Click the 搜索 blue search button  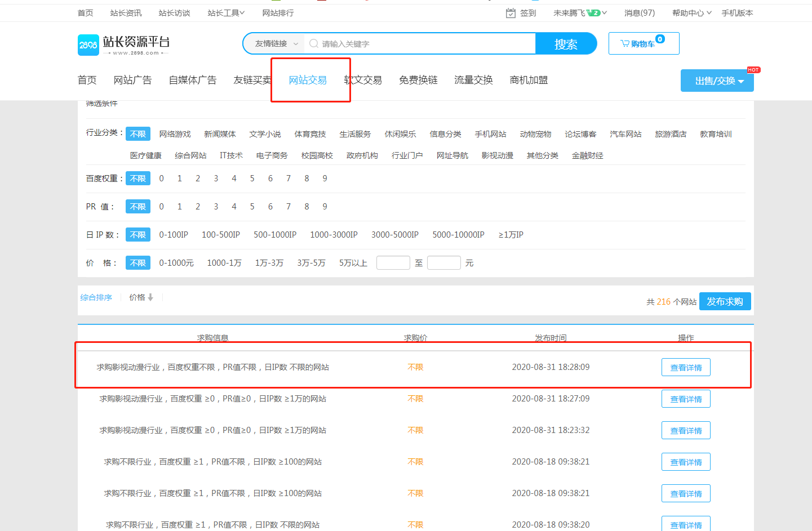pyautogui.click(x=566, y=43)
